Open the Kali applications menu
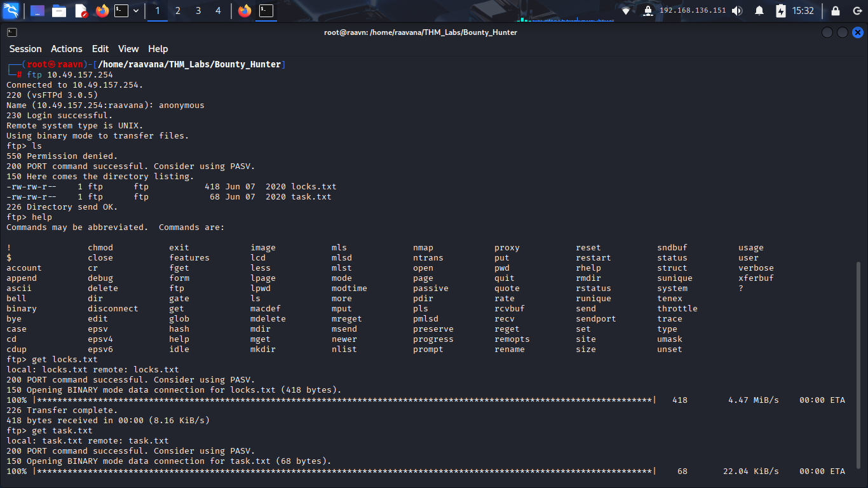 coord(11,10)
